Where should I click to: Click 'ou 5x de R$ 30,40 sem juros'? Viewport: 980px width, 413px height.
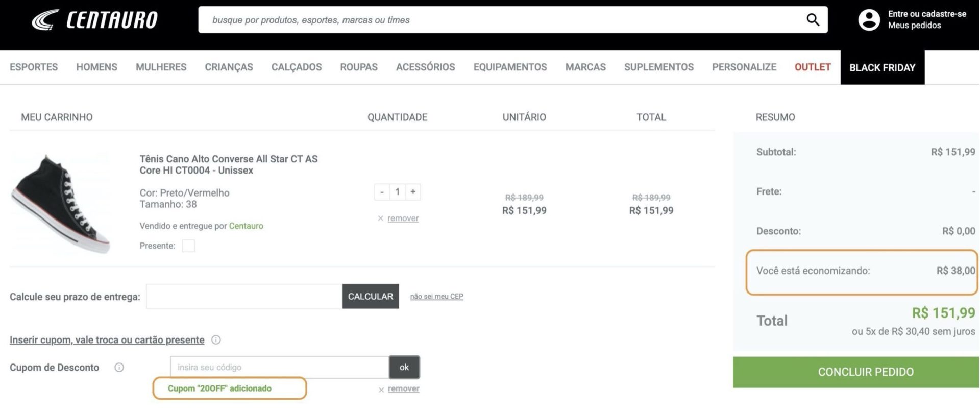click(913, 332)
